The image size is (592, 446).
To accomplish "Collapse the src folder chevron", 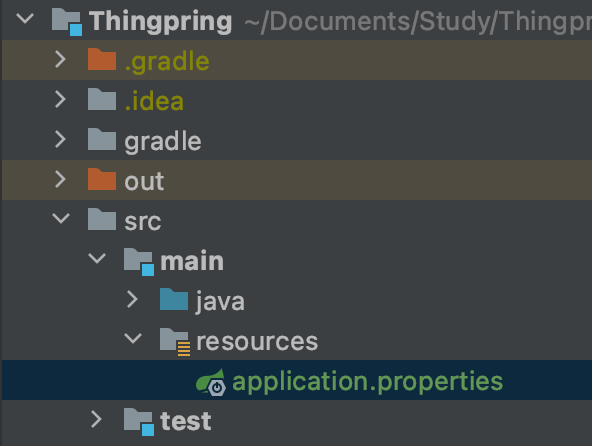I will point(61,218).
